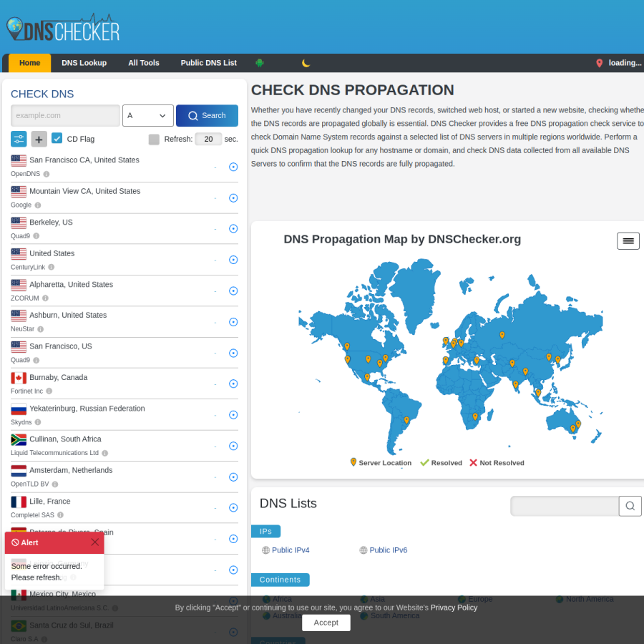
Task: Click status circle for Berkeley, US
Action: tap(233, 228)
